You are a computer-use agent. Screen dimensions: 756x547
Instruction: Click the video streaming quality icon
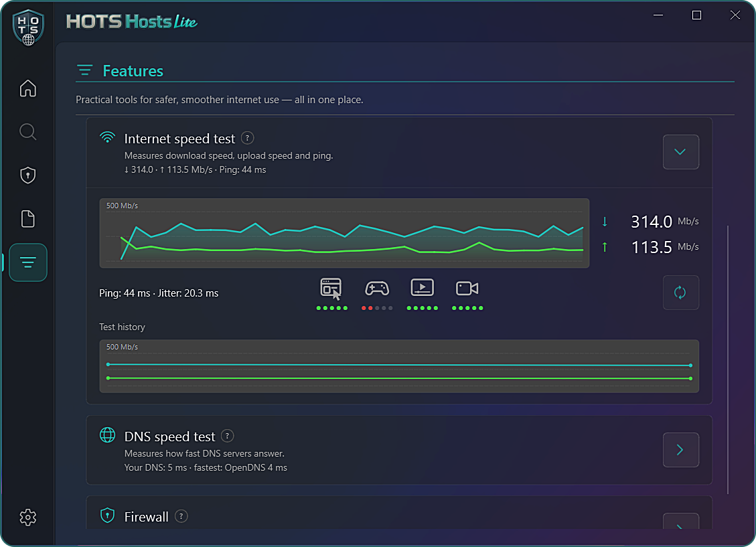tap(423, 288)
